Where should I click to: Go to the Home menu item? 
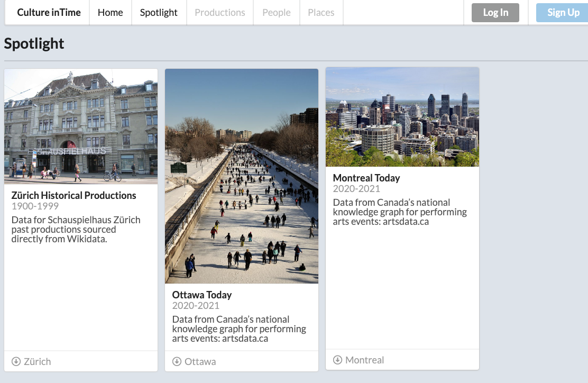110,13
